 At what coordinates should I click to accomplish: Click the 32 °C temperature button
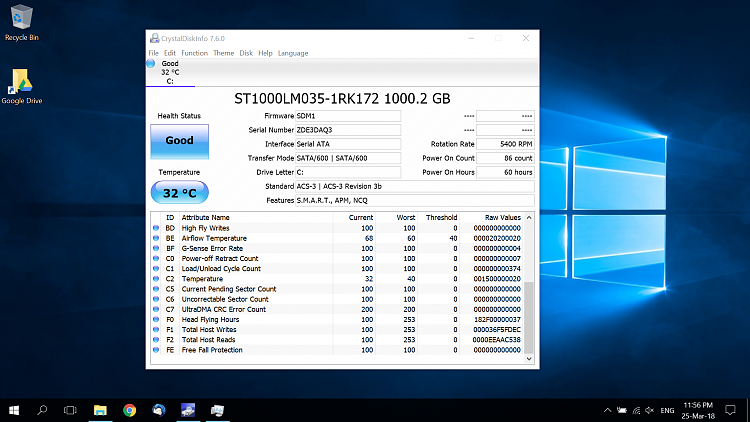tap(179, 193)
